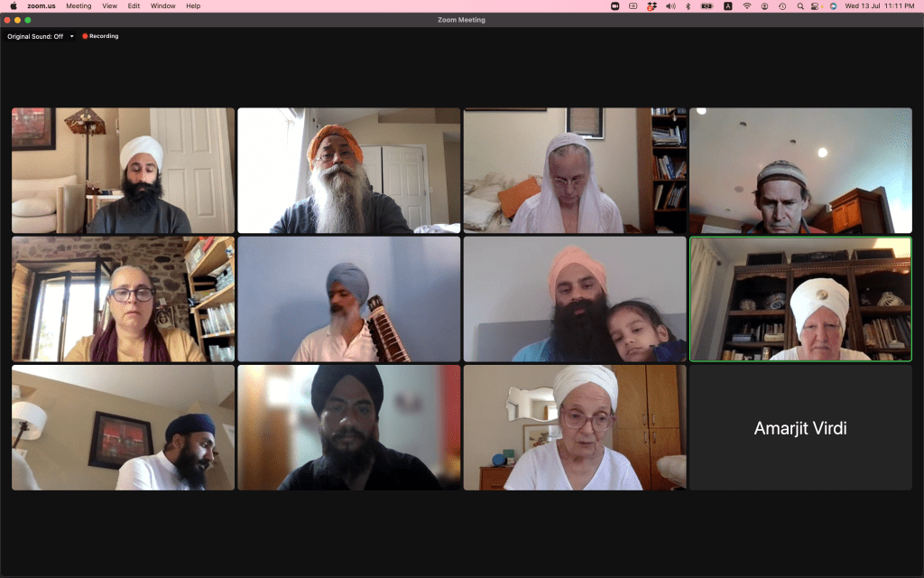Toggle Original Sound: Off button
The image size is (924, 578).
35,36
